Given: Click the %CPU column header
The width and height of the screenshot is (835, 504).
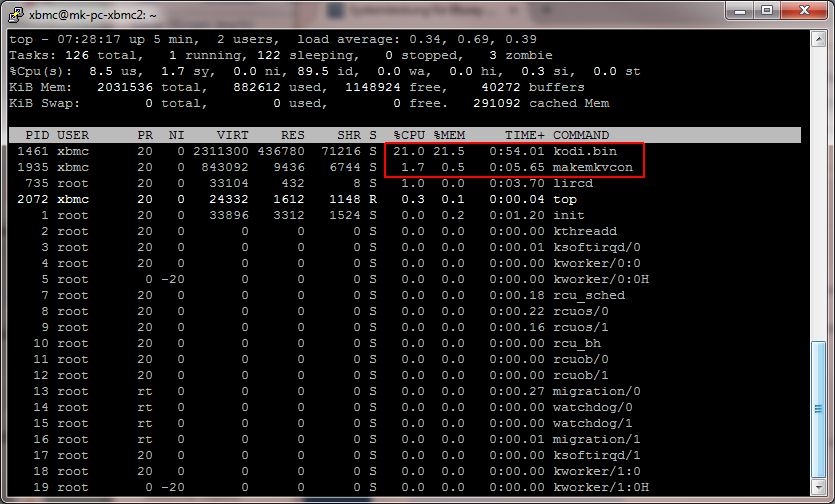Looking at the screenshot, I should point(409,135).
